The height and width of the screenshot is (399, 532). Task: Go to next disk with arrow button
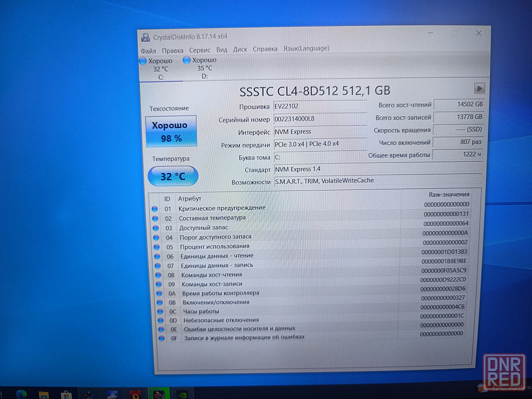[x=479, y=88]
